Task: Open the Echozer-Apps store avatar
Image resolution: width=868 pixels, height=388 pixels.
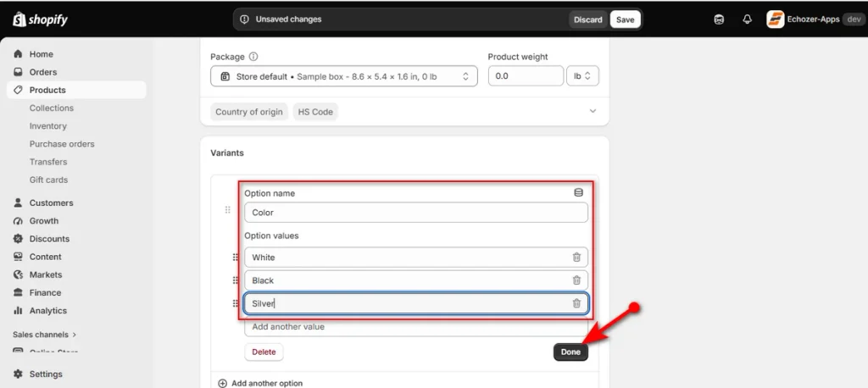Action: click(775, 19)
